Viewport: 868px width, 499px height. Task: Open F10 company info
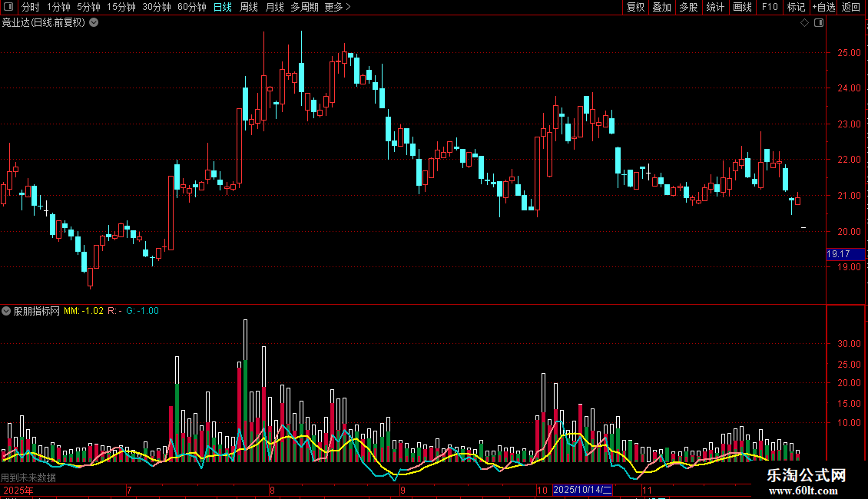click(x=770, y=7)
